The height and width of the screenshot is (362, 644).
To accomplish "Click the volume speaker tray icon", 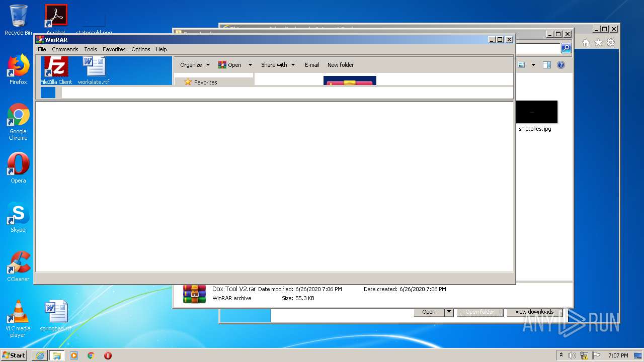I will [x=572, y=355].
